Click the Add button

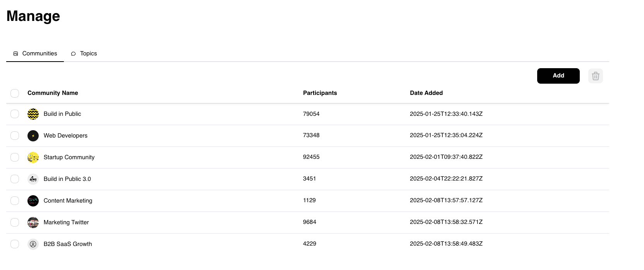click(x=558, y=76)
